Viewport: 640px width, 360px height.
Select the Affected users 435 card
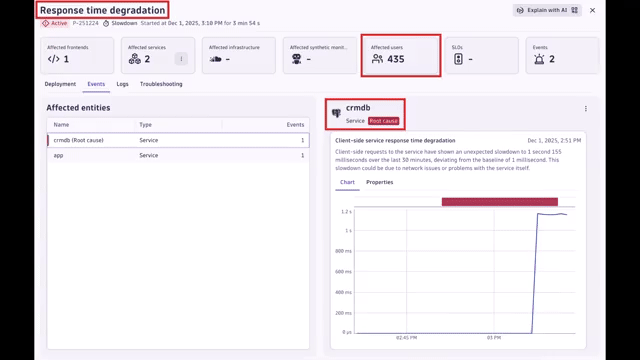point(401,56)
